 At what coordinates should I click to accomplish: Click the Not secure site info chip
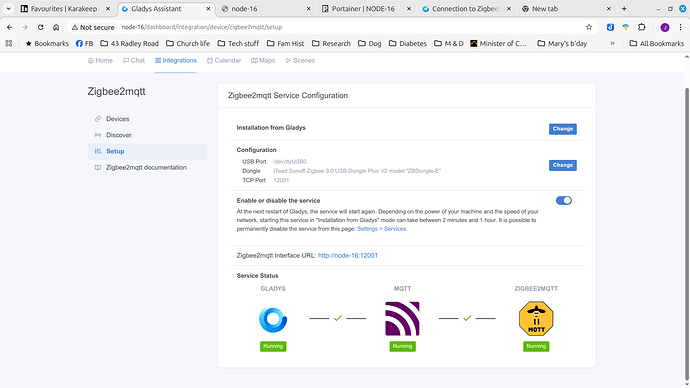click(93, 27)
